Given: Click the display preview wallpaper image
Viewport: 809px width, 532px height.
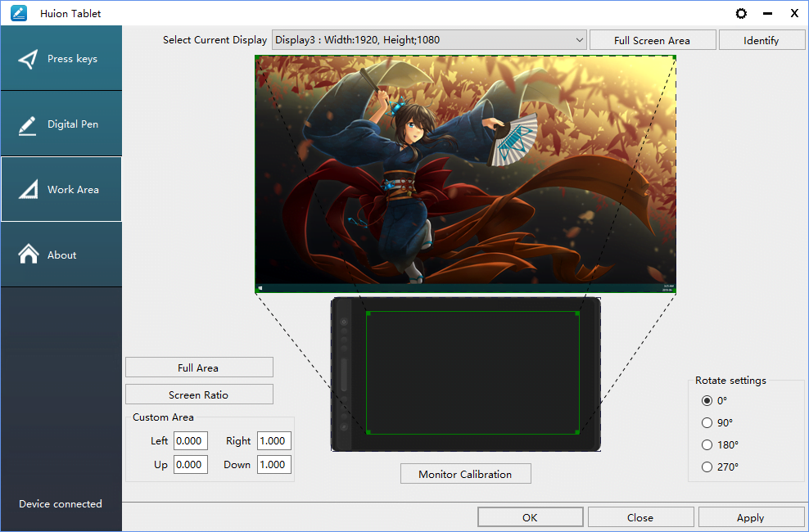Looking at the screenshot, I should (x=465, y=174).
